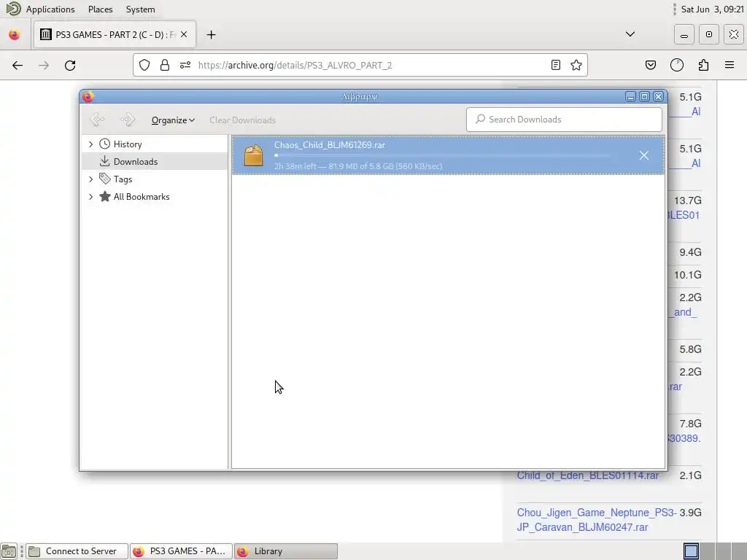Open System menu in top panel

(x=140, y=9)
